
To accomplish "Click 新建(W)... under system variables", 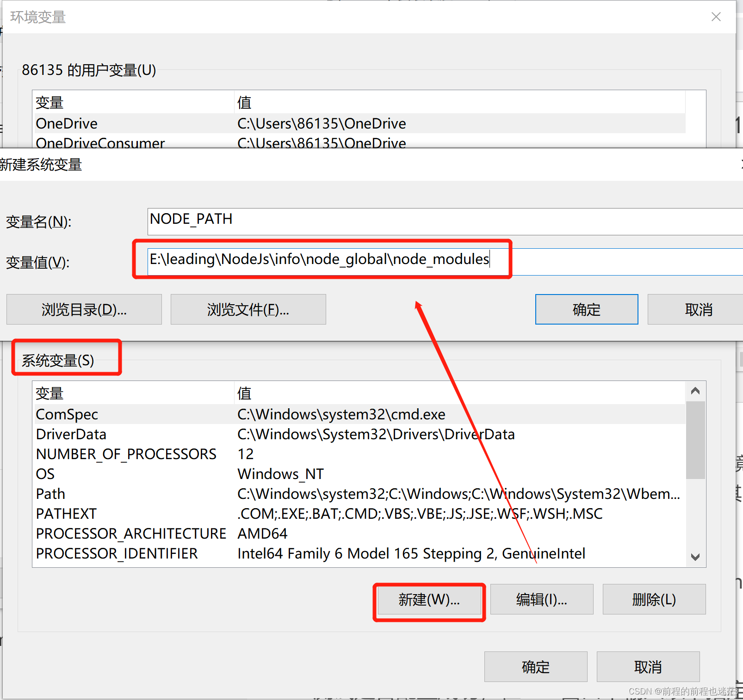I will click(x=429, y=599).
